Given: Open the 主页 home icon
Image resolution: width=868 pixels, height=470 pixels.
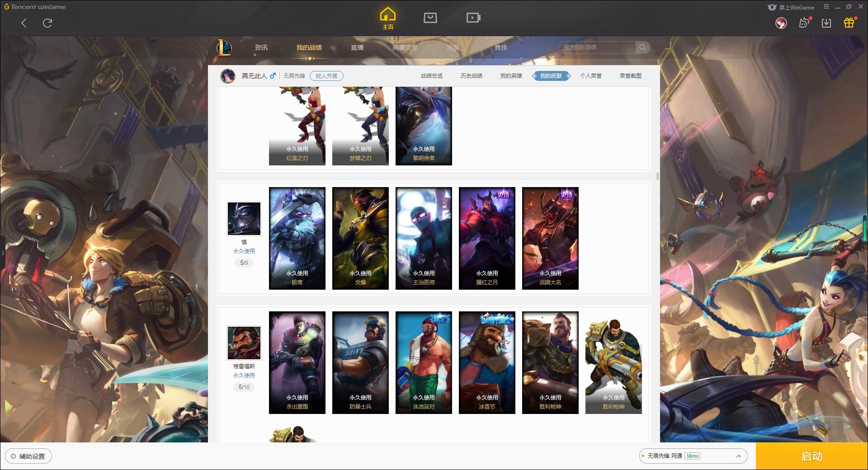Looking at the screenshot, I should coord(388,19).
